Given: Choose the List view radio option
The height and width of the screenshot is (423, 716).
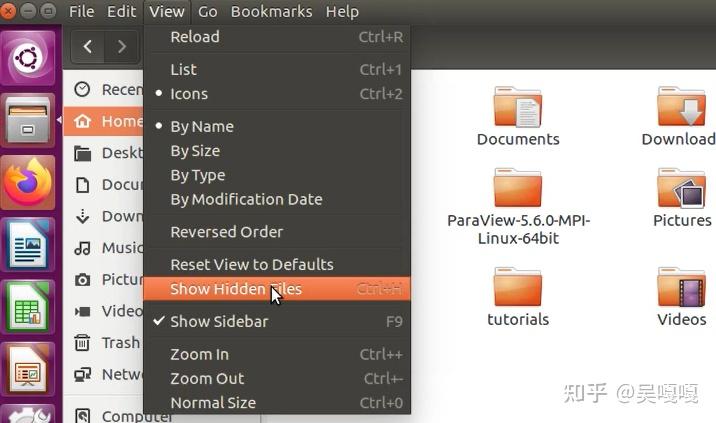Looking at the screenshot, I should 183,69.
